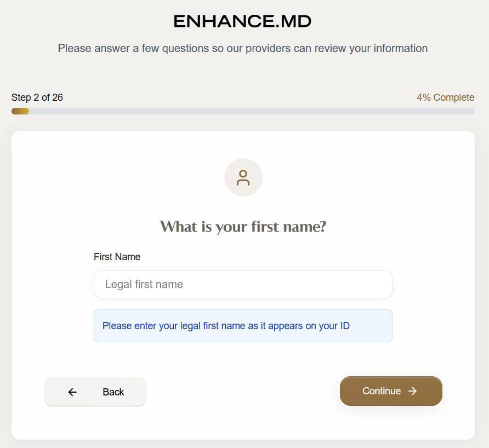Click the blue legal name hint box
Screen dimensions: 489x448
click(243, 326)
